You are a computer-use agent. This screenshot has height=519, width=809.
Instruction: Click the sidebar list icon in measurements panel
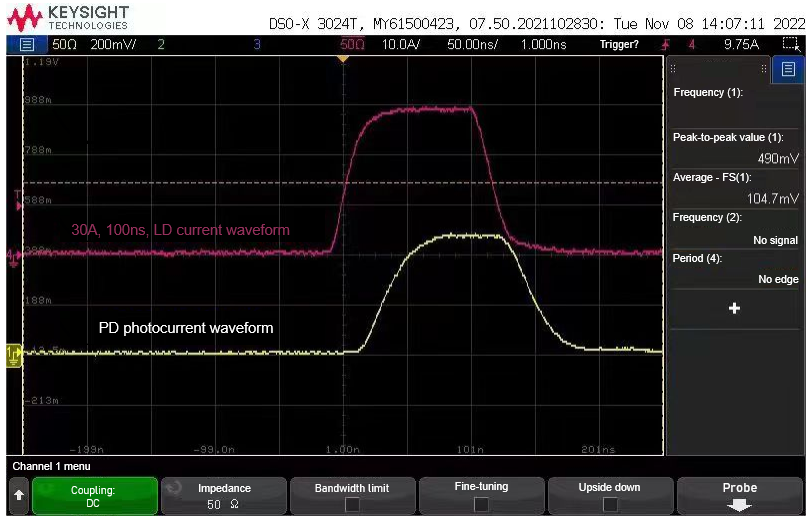[786, 69]
